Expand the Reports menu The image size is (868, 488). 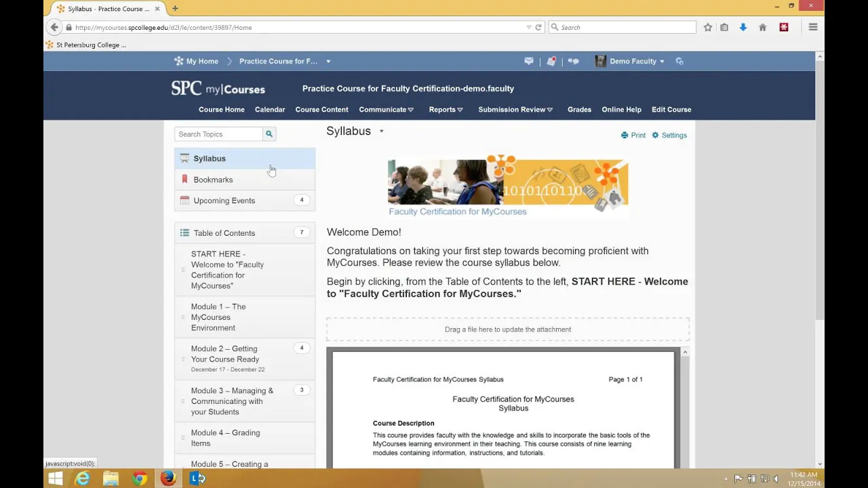click(446, 109)
